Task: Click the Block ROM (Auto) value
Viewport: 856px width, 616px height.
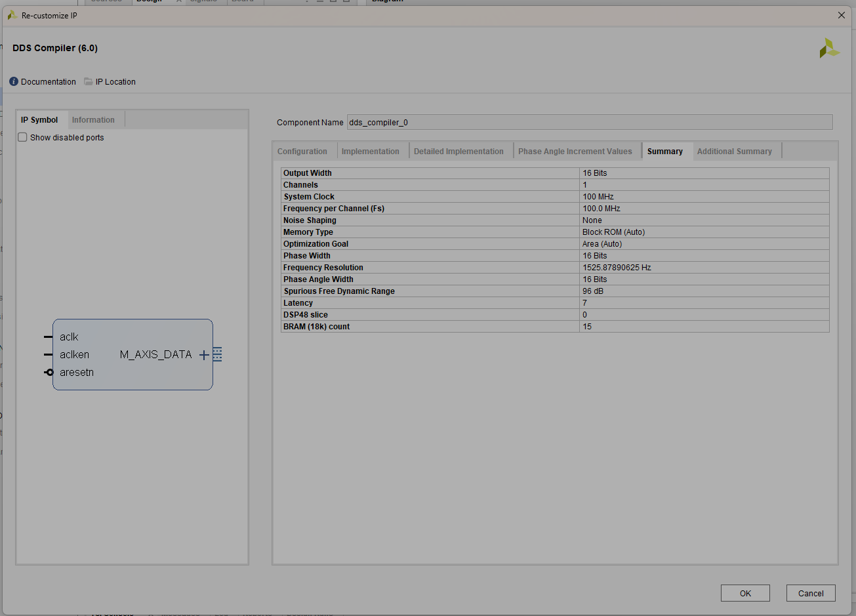Action: [x=614, y=232]
